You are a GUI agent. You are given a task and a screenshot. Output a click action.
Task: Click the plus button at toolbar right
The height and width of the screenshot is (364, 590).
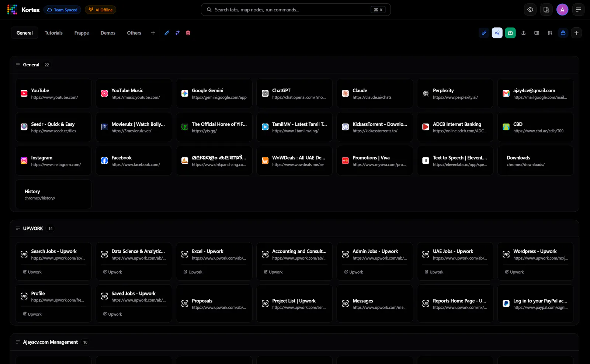pos(576,33)
